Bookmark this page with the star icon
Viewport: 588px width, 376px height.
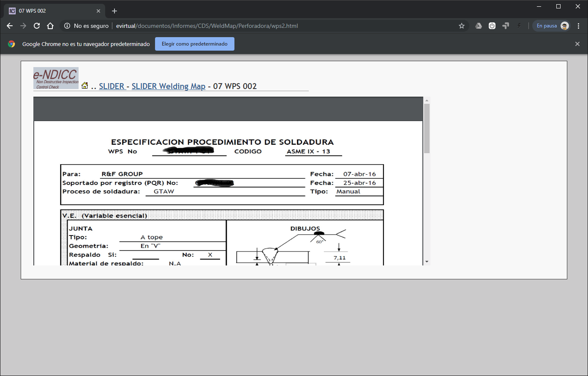click(x=462, y=26)
